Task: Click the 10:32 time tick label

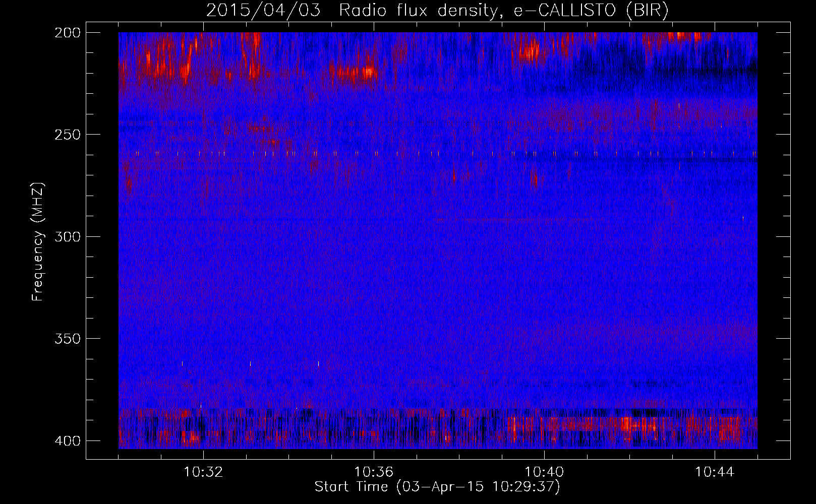Action: point(203,472)
